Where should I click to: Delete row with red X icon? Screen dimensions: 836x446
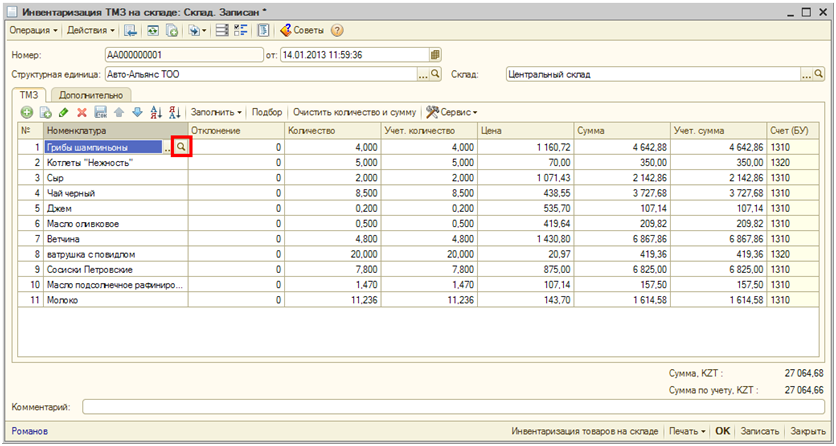(x=82, y=112)
